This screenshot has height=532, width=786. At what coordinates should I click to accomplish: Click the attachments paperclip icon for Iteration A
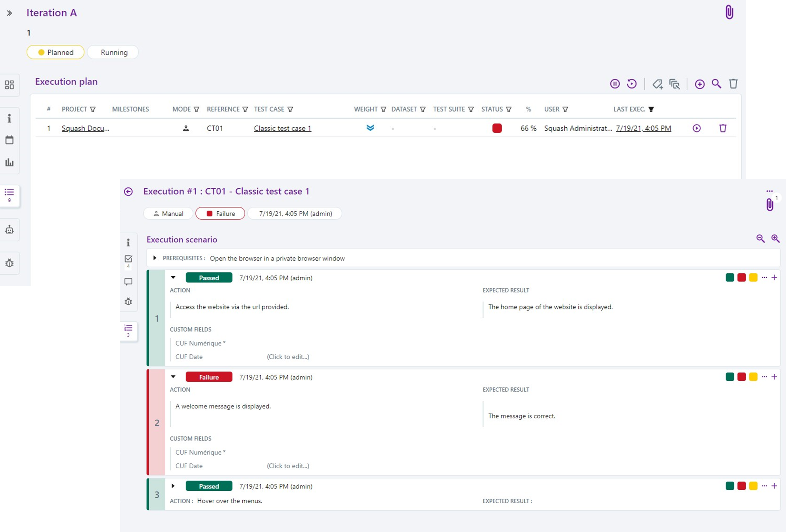(729, 13)
